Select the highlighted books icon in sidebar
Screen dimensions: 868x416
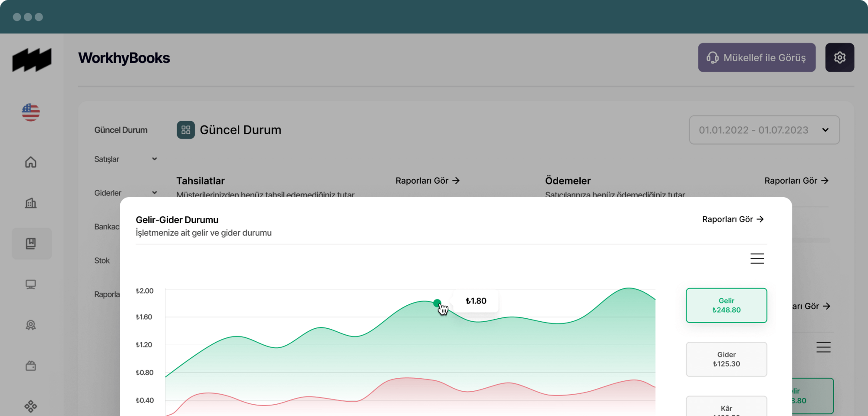tap(32, 244)
